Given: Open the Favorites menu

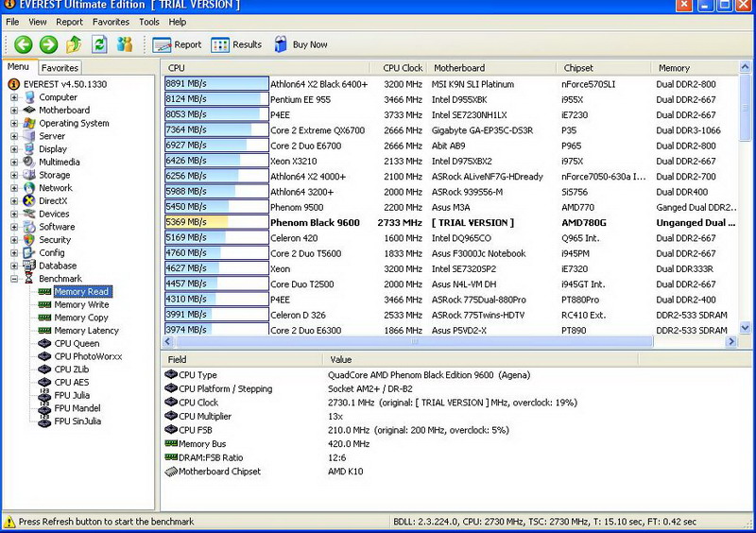Looking at the screenshot, I should coord(111,22).
